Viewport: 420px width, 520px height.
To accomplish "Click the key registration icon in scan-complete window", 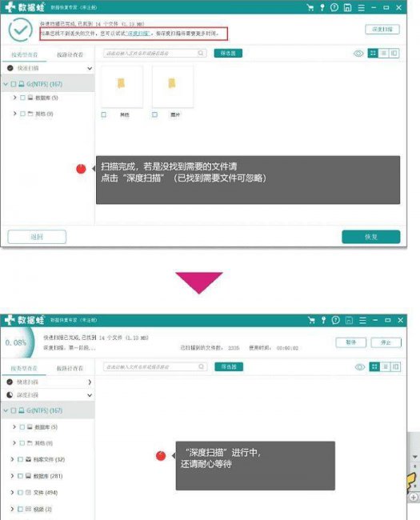I will click(x=322, y=7).
